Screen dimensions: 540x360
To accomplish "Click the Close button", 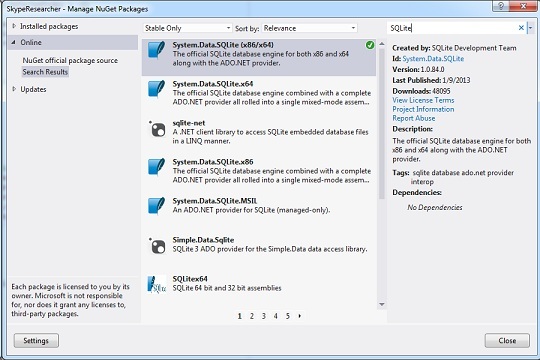I will [507, 341].
